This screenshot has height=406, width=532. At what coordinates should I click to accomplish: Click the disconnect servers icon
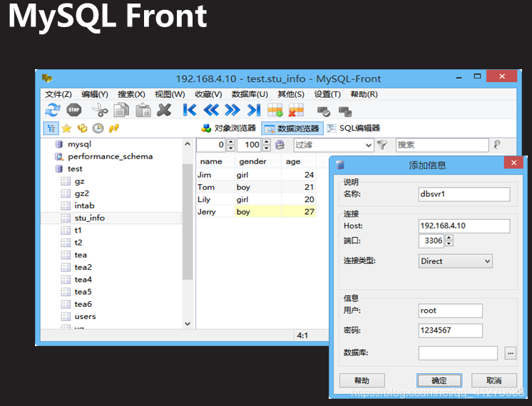coord(345,111)
